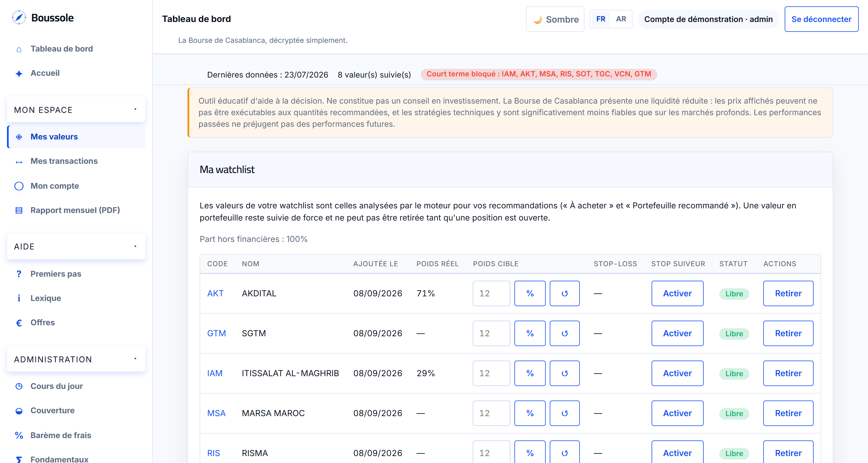This screenshot has height=463, width=868.
Task: Go to Accueil page
Action: click(x=76, y=73)
